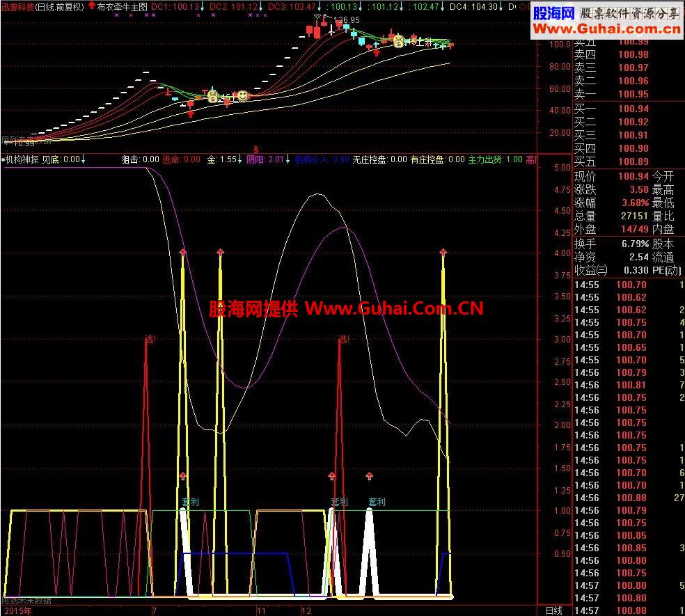Click the 无庄控盘: 0.00 indicator value
Screen dimensions: 685x616
pyautogui.click(x=379, y=159)
